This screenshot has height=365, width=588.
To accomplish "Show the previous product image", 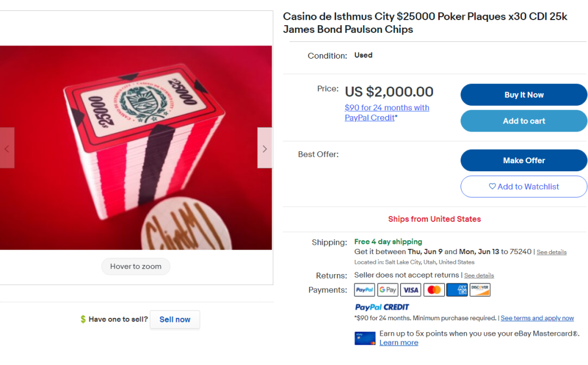I will click(7, 148).
